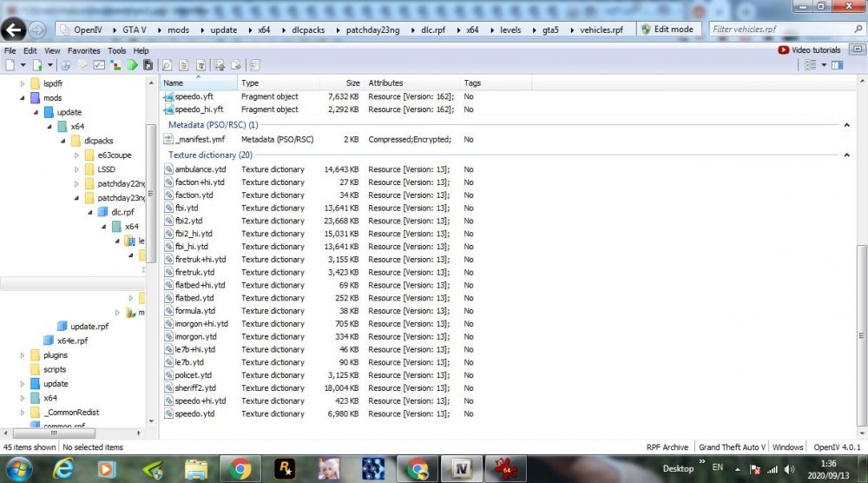Click the magnifier search page icon
This screenshot has height=483, width=868.
(167, 65)
